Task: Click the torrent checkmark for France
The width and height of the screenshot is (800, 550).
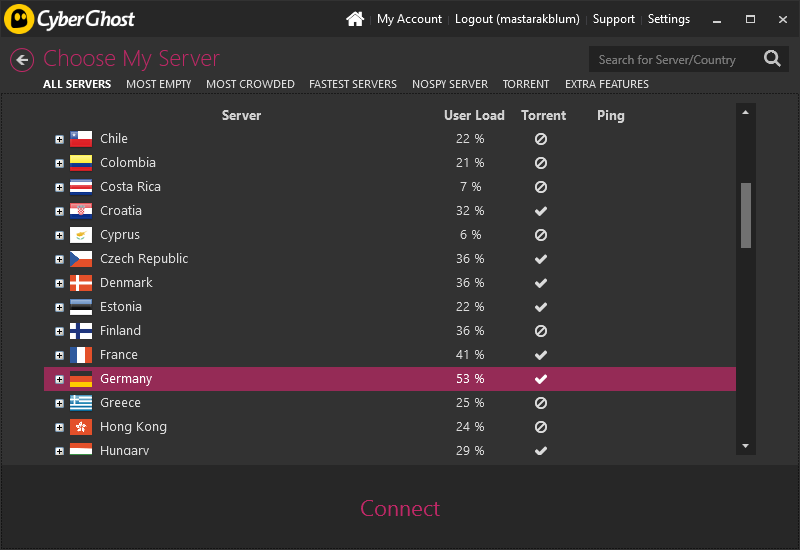Action: coord(541,355)
